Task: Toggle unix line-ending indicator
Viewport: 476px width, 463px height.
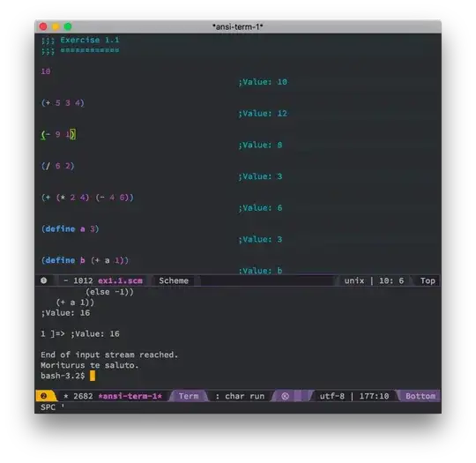Action: pyautogui.click(x=354, y=280)
